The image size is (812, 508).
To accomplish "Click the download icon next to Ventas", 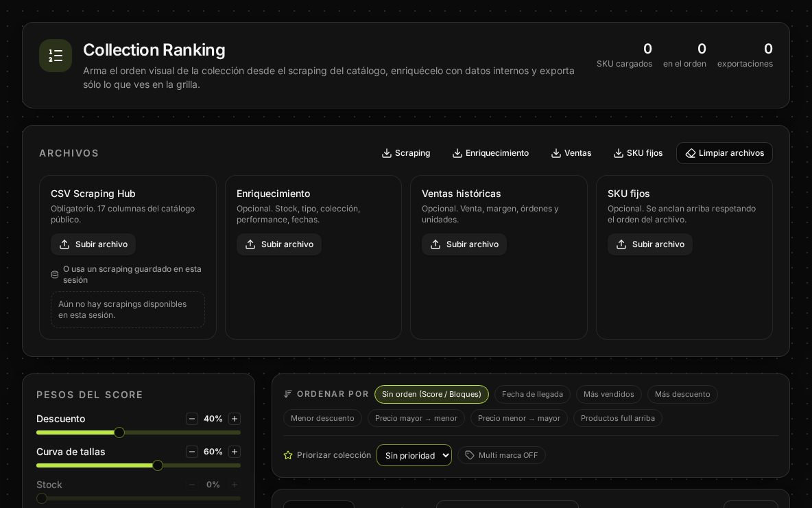I will tap(556, 153).
